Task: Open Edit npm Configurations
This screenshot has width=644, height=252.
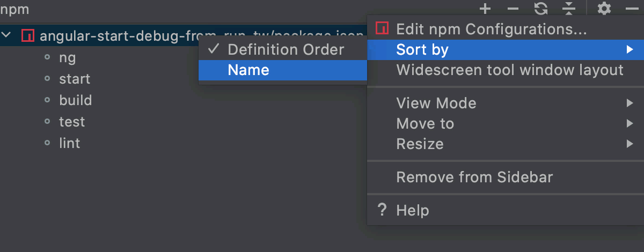Action: coord(505,29)
